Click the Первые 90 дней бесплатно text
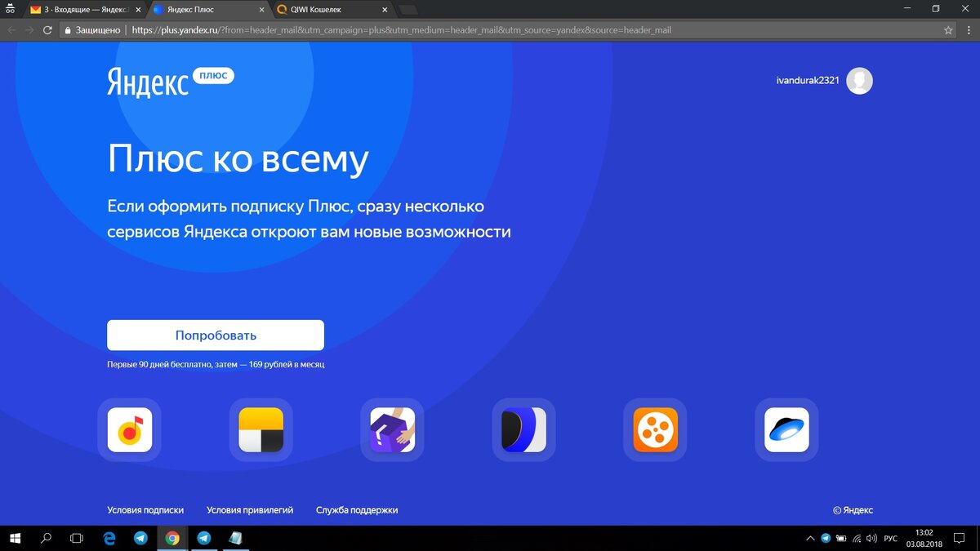This screenshot has height=551, width=980. [216, 364]
